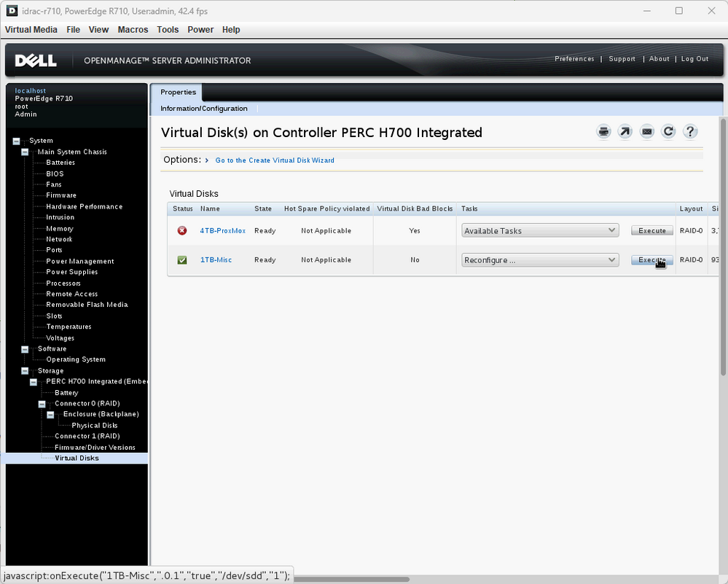
Task: Open the View menu
Action: pos(98,30)
